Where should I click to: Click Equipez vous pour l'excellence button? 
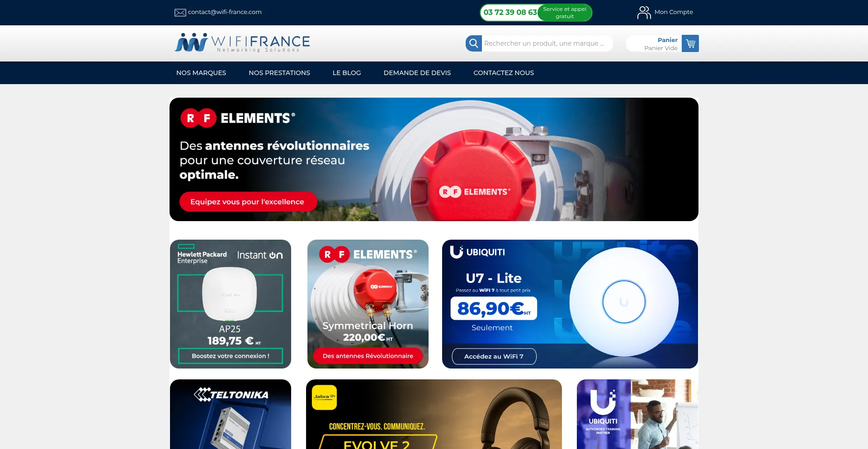248,202
